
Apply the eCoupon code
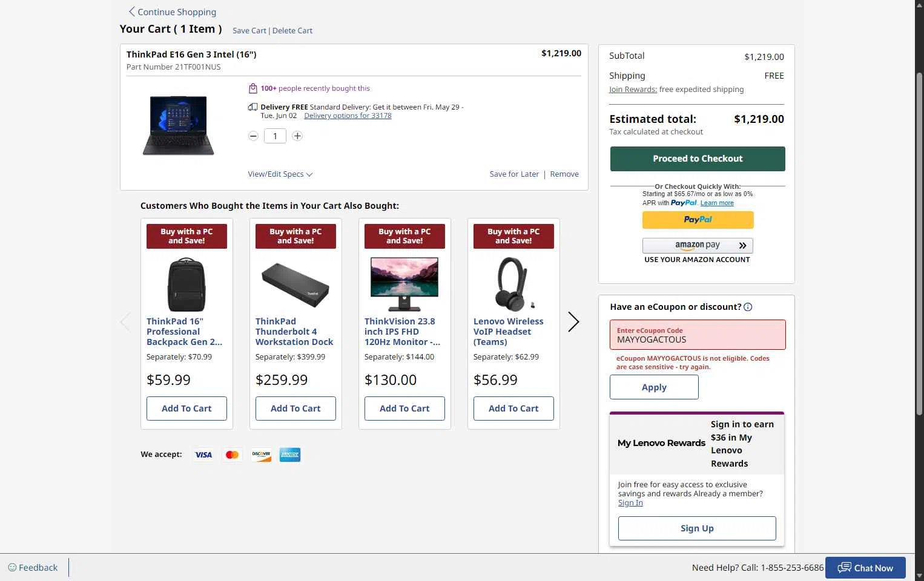[x=654, y=387]
